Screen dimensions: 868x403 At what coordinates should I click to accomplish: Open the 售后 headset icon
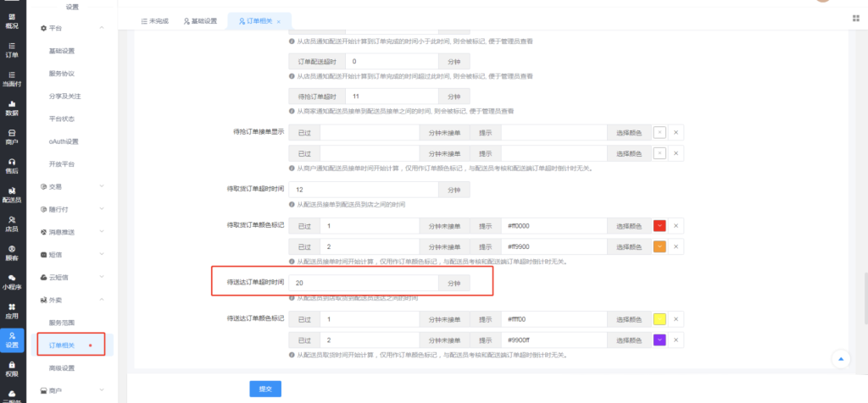click(x=12, y=165)
